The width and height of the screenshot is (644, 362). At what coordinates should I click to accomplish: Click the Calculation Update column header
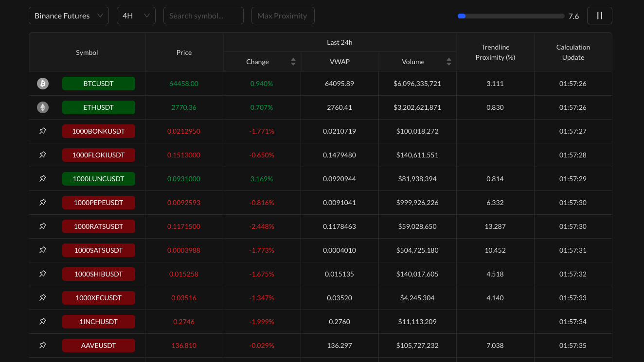[573, 52]
